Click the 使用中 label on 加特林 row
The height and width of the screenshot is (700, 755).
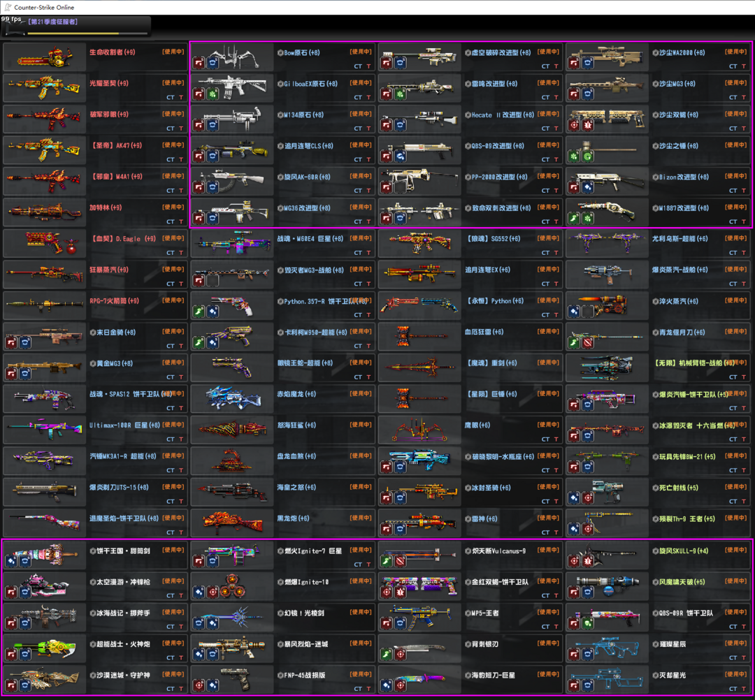pyautogui.click(x=173, y=207)
